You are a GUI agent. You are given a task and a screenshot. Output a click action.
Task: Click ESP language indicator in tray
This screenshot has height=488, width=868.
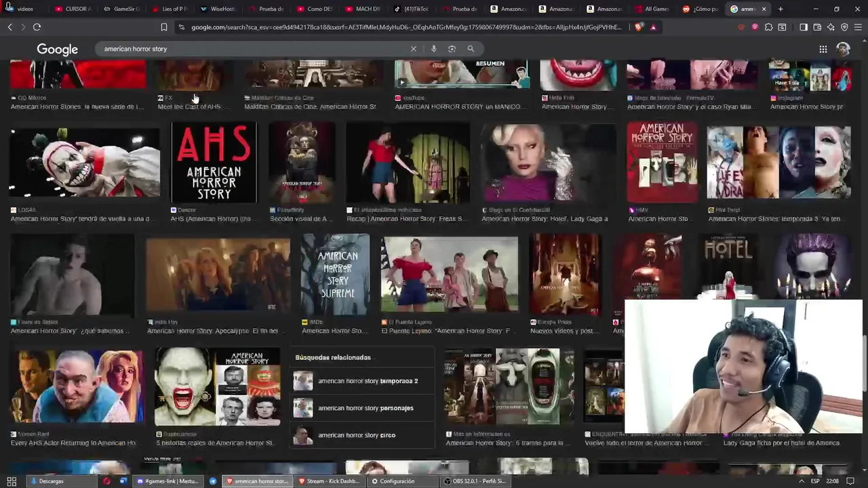pos(814,481)
